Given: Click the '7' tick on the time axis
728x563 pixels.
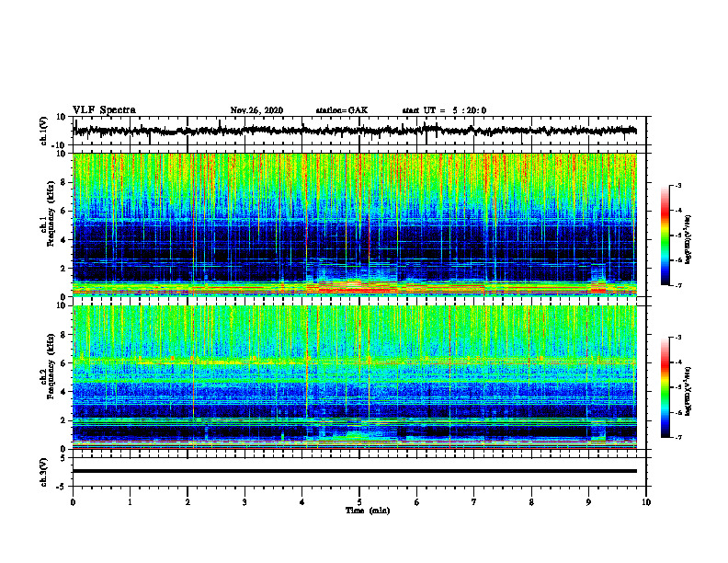Looking at the screenshot, I should 474,502.
